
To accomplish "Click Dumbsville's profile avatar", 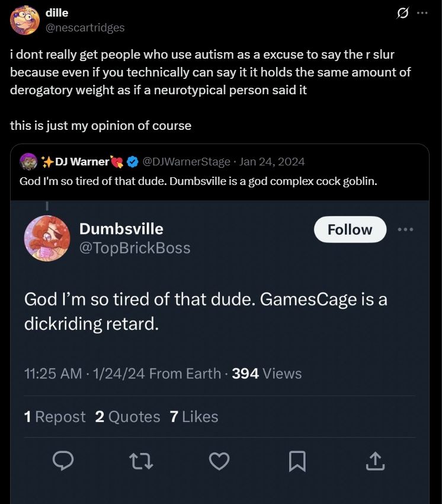I will 47,238.
